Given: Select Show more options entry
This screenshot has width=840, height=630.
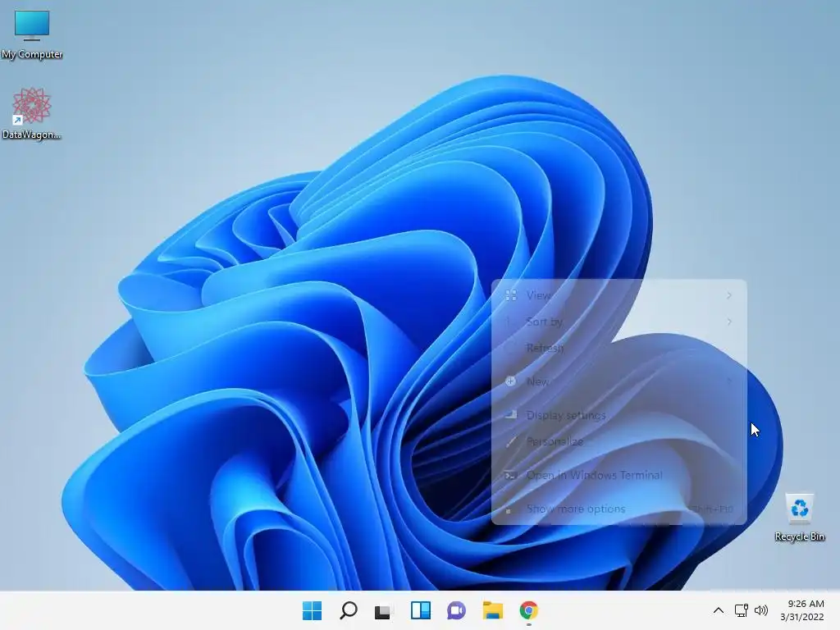Looking at the screenshot, I should click(x=619, y=509).
